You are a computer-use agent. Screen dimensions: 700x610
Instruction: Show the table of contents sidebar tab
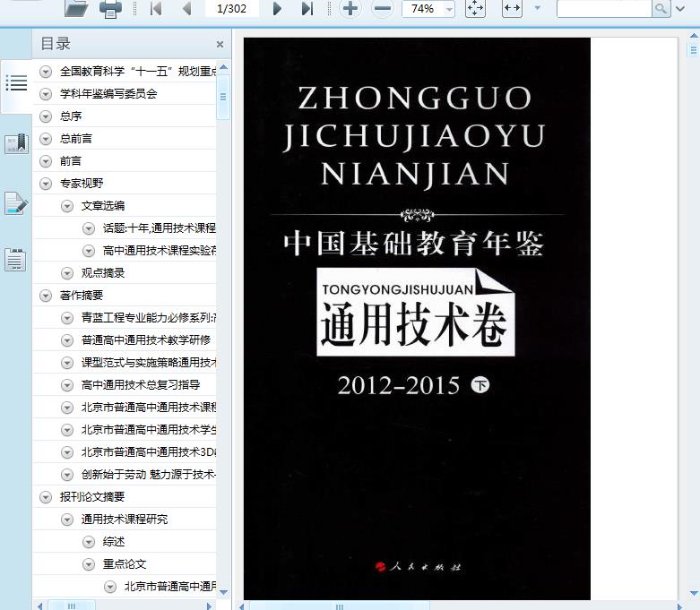(16, 83)
